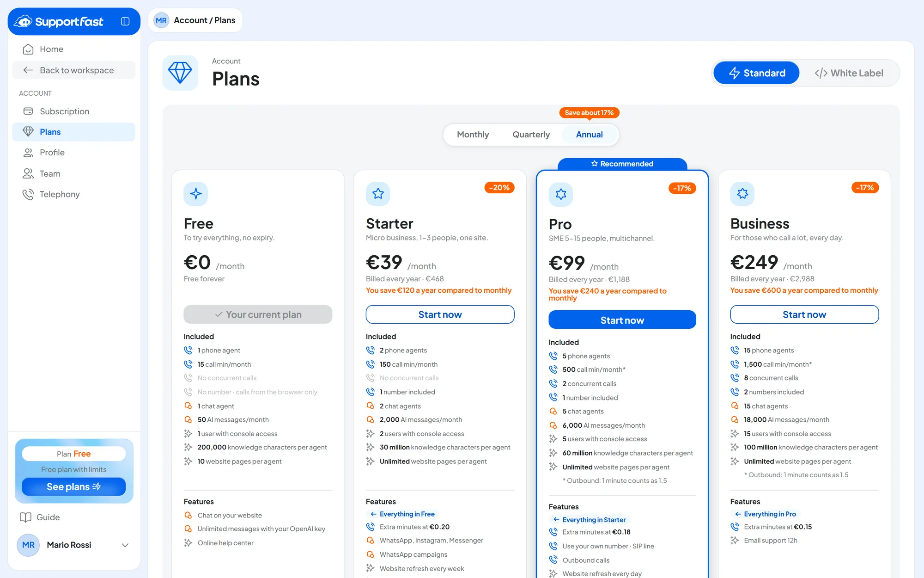Switch to Standard plan mode
924x578 pixels.
[756, 73]
